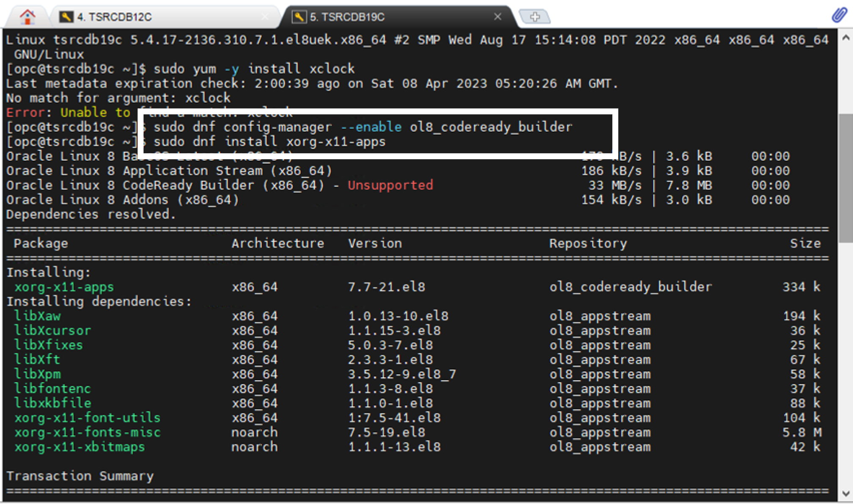Click the wrench icon on TSRCDB12C tab
Viewport: 853px width, 504px height.
(66, 17)
